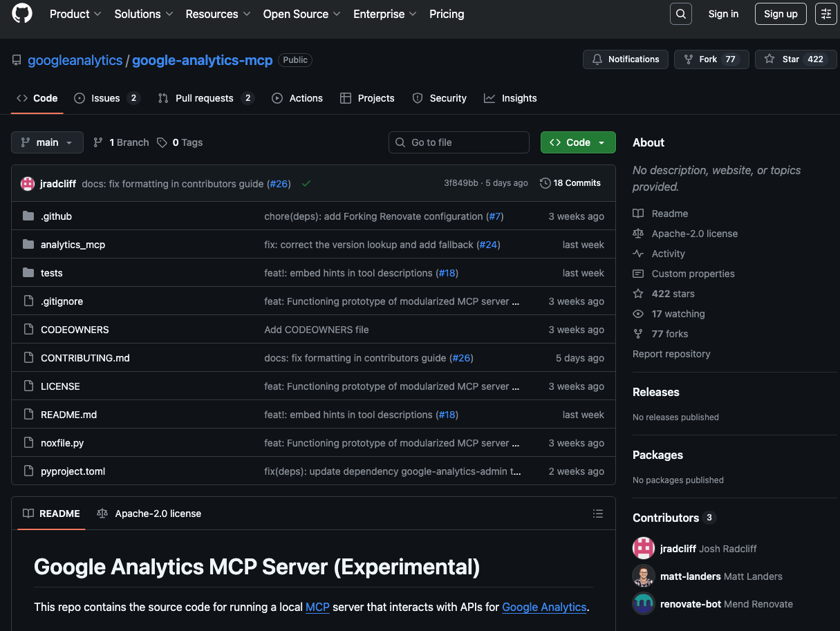Open Apache-2.0 license link in About
Image resolution: width=840 pixels, height=631 pixels.
[685, 234]
